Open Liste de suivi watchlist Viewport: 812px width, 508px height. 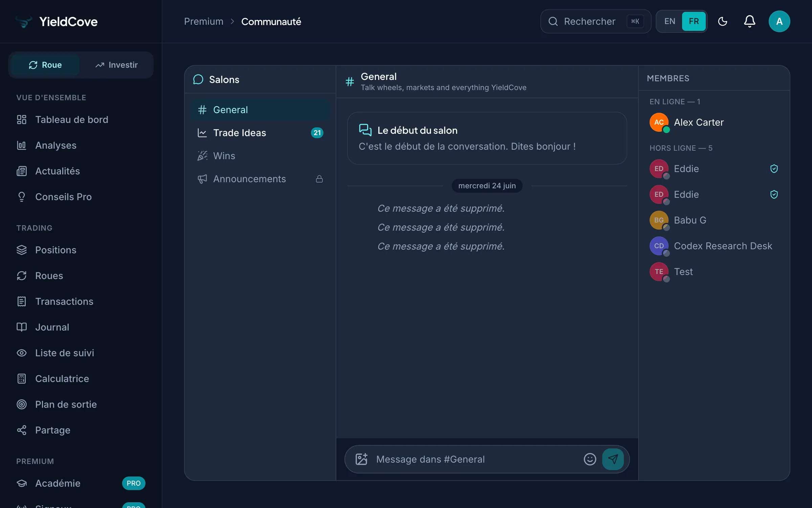point(81,353)
